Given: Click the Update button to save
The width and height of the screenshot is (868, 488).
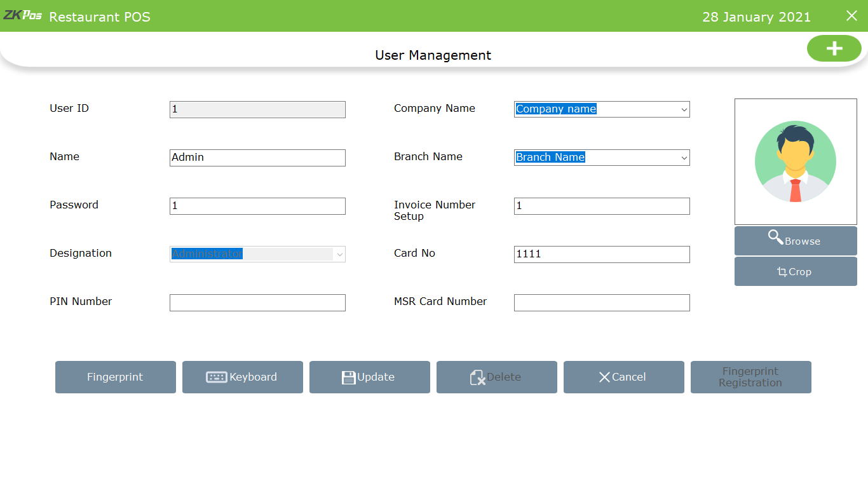Looking at the screenshot, I should [370, 377].
